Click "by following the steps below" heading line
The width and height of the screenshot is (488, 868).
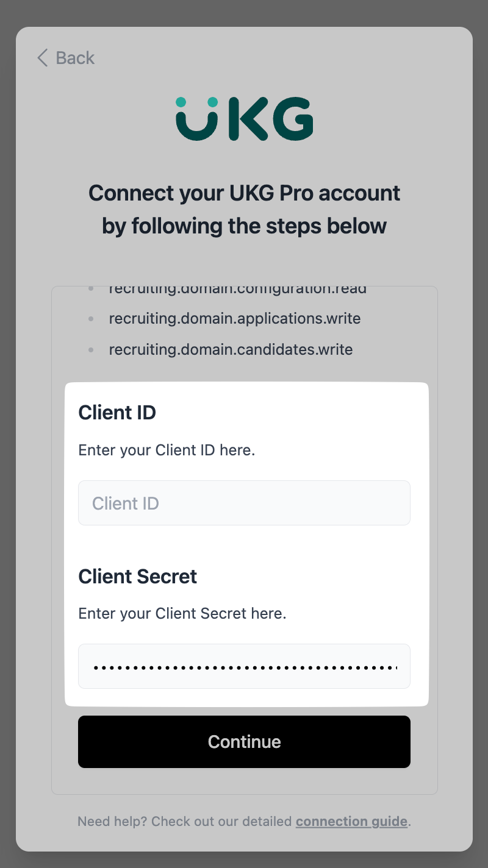click(x=244, y=226)
